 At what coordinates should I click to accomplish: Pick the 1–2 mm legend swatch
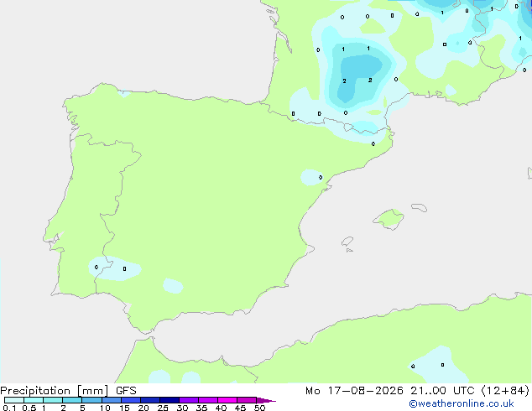53,400
